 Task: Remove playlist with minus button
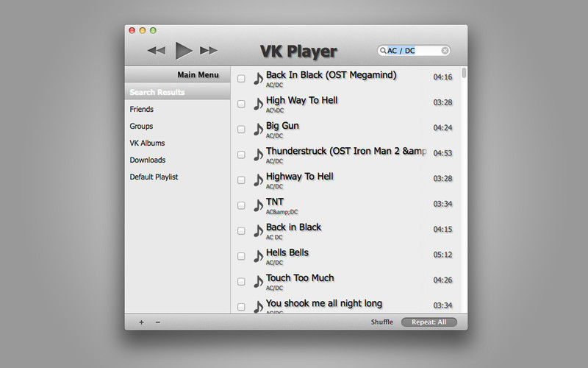pyautogui.click(x=157, y=322)
